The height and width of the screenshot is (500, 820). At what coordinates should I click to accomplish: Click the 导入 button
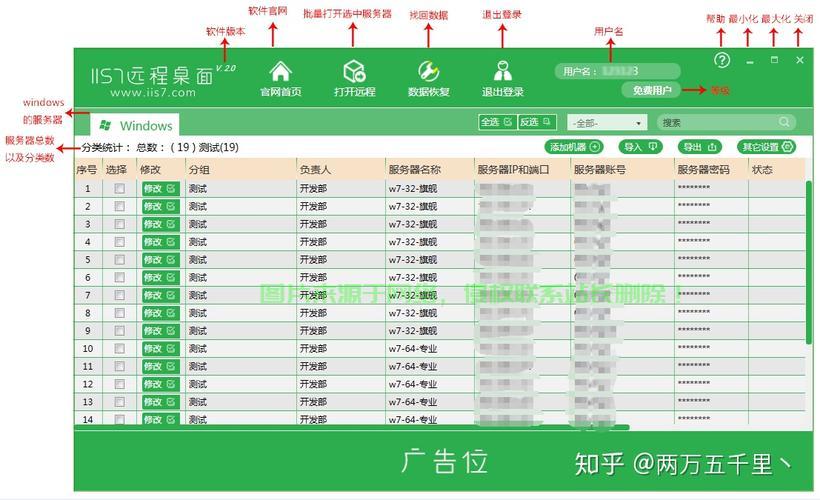(x=640, y=147)
